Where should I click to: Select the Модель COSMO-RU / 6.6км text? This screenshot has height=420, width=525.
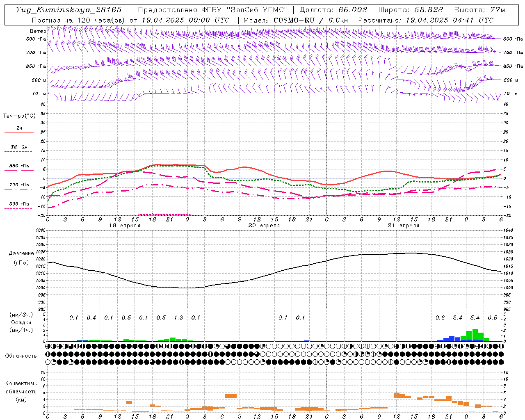click(295, 20)
